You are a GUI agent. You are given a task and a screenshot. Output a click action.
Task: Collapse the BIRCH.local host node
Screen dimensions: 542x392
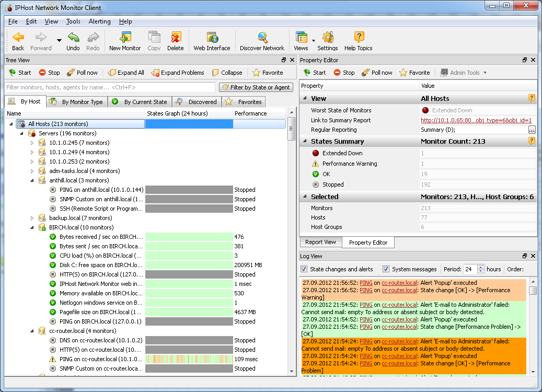(x=32, y=227)
